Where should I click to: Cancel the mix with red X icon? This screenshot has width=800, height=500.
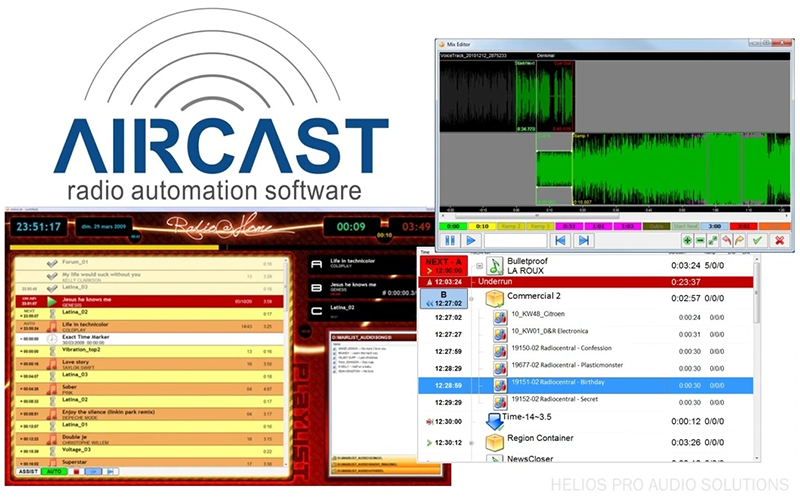point(779,240)
